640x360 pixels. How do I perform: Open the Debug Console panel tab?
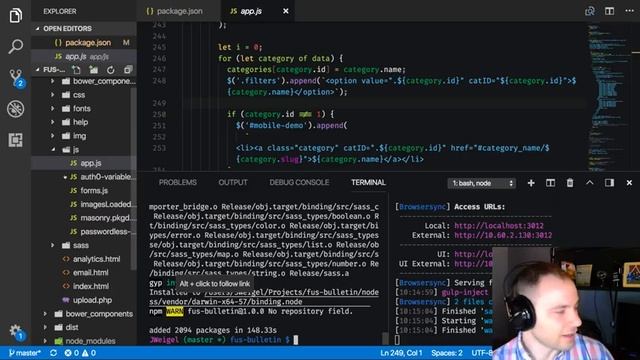[299, 182]
